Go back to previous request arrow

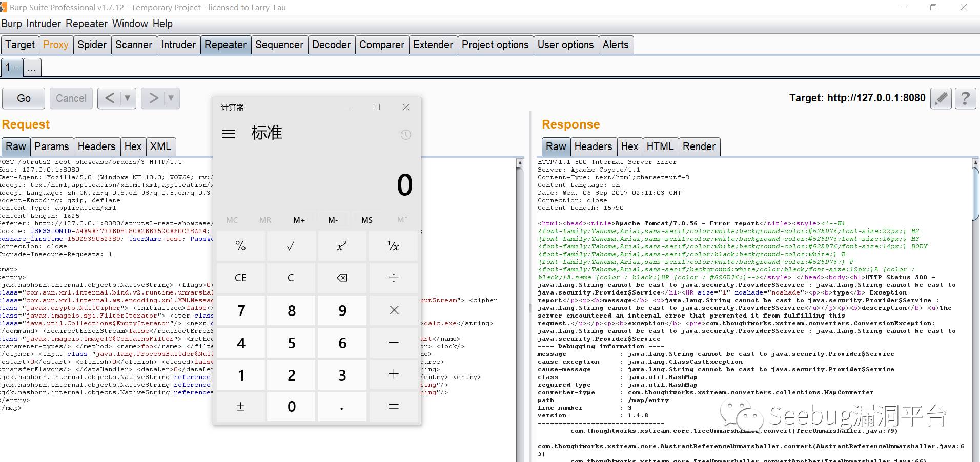click(109, 98)
